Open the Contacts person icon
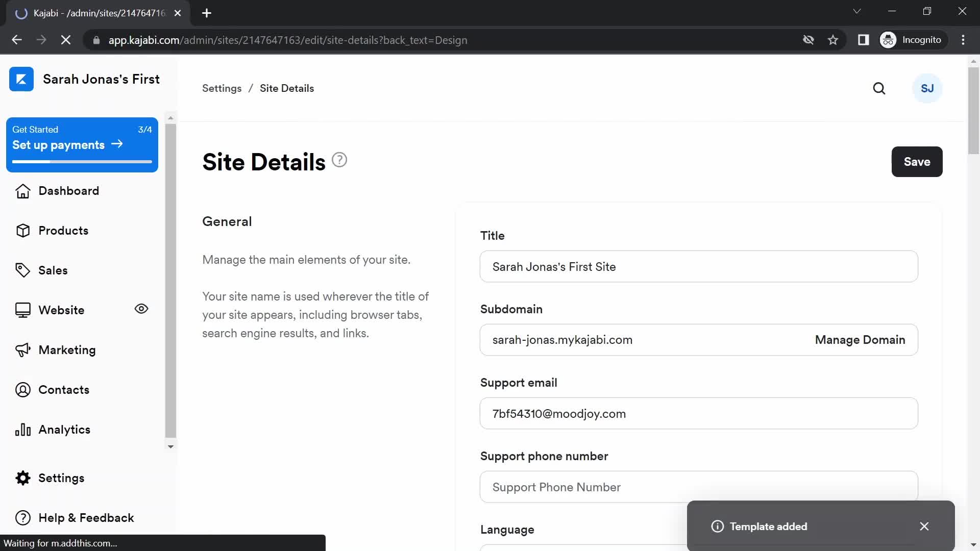980x551 pixels. click(x=23, y=390)
